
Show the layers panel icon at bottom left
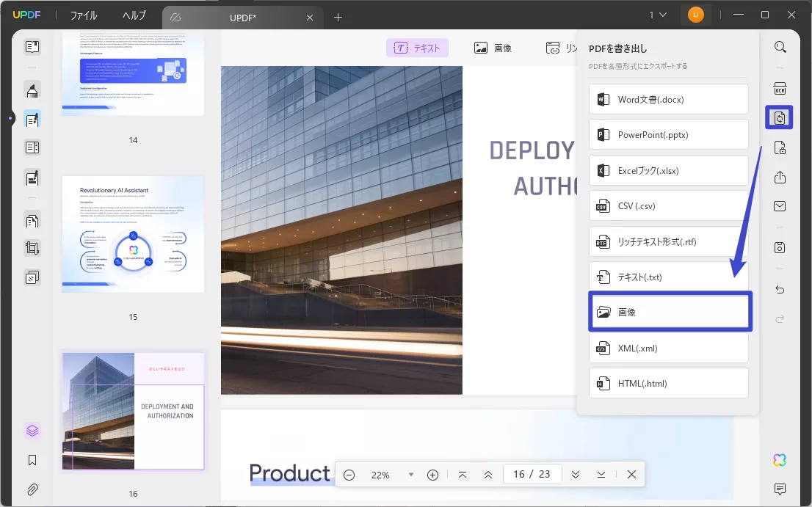[32, 431]
